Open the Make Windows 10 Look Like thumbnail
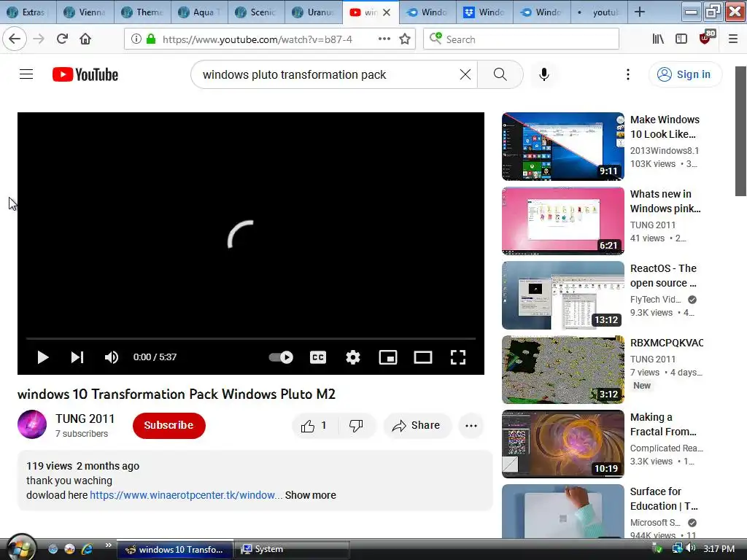Viewport: 747px width, 560px height. point(562,146)
